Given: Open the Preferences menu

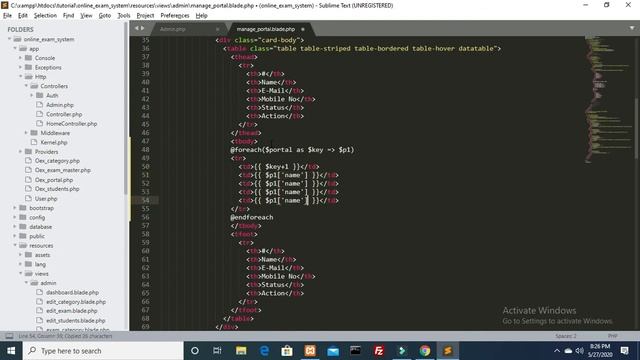Looking at the screenshot, I should pyautogui.click(x=175, y=16).
